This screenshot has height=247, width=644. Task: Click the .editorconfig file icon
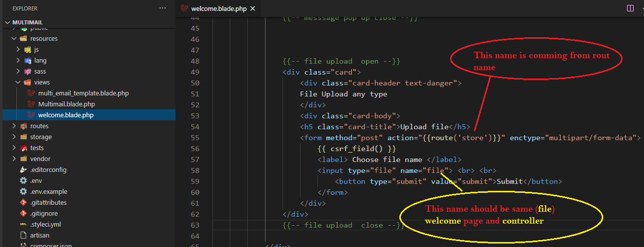(x=23, y=169)
